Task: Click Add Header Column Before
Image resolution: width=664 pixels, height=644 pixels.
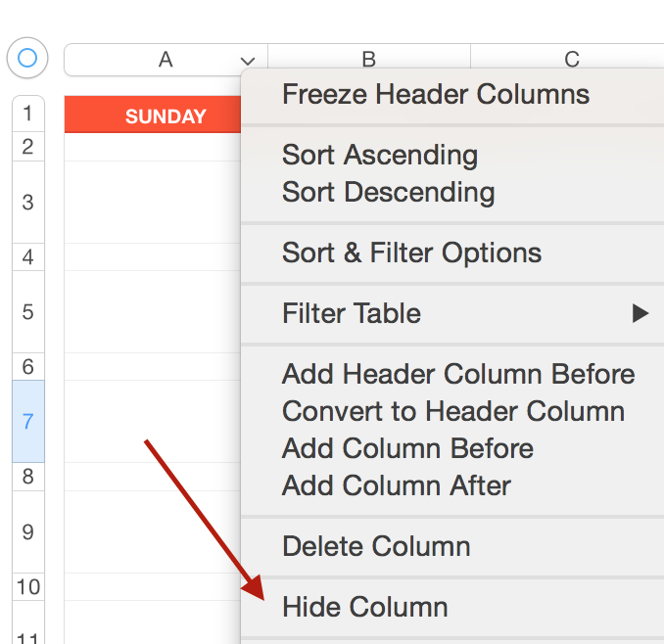Action: pyautogui.click(x=458, y=374)
